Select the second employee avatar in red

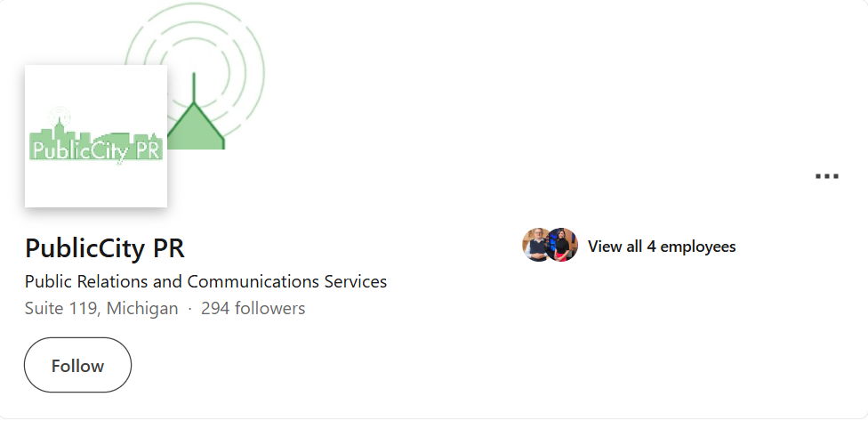click(x=562, y=245)
